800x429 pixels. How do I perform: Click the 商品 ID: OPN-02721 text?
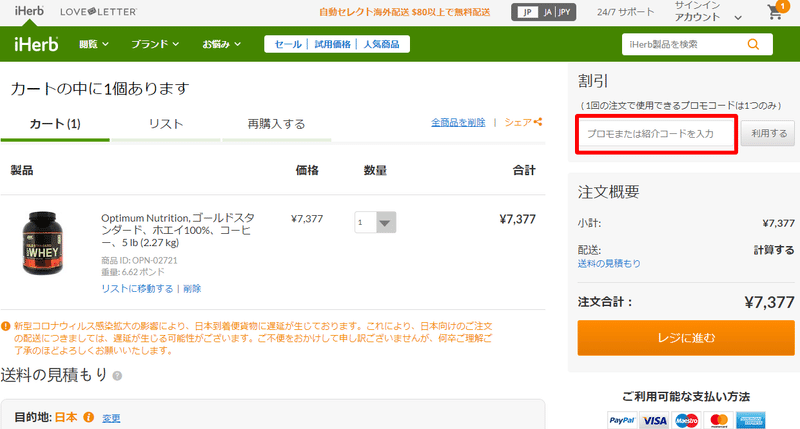[139, 260]
